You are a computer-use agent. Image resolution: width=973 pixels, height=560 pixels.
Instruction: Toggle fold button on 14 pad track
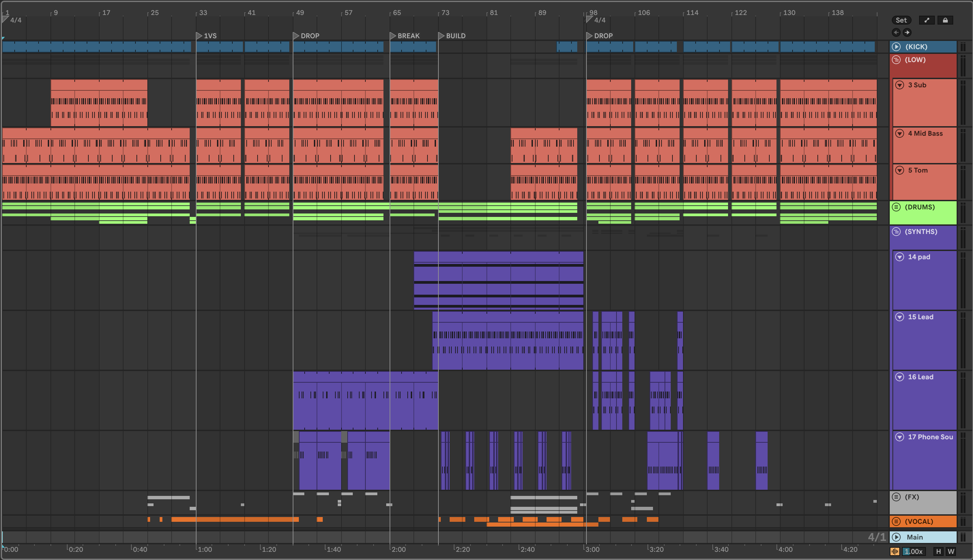coord(900,257)
